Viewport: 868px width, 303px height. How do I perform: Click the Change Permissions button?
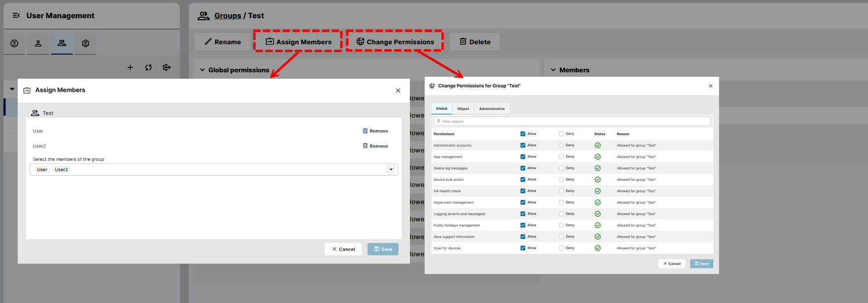click(x=395, y=42)
